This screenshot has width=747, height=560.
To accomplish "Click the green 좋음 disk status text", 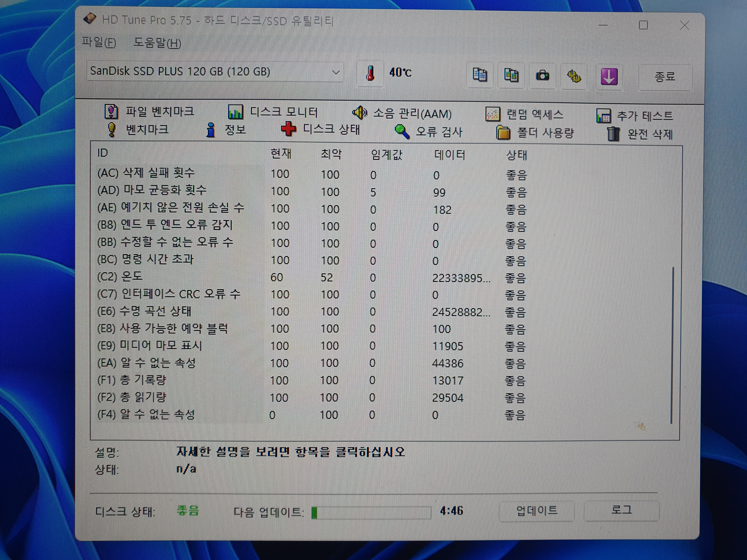I will (188, 511).
